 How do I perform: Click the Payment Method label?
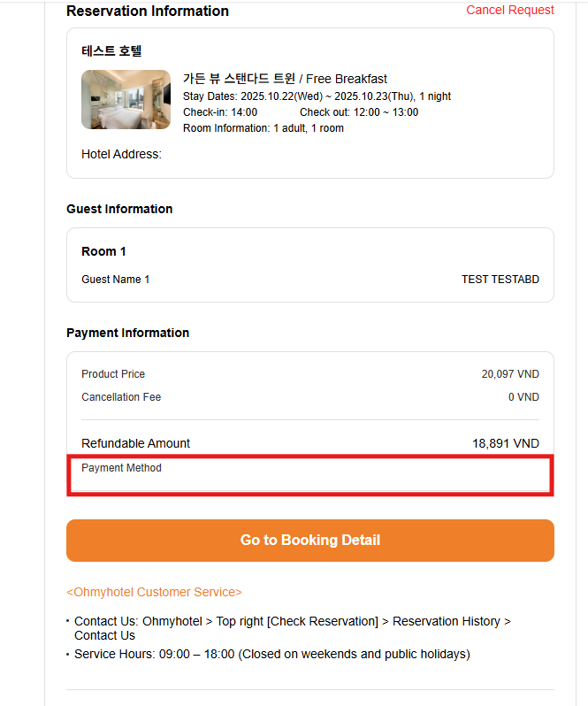[x=121, y=468]
